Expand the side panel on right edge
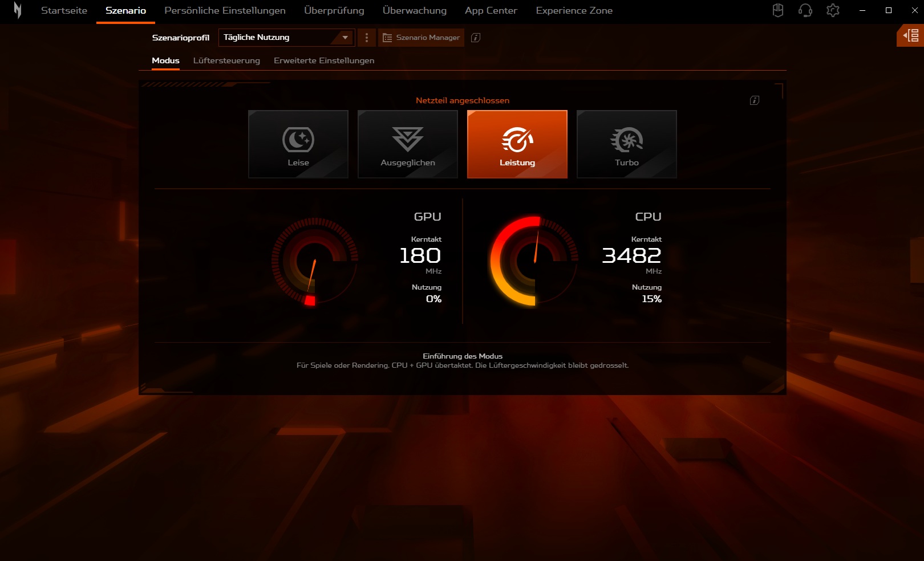This screenshot has height=561, width=924. [910, 36]
